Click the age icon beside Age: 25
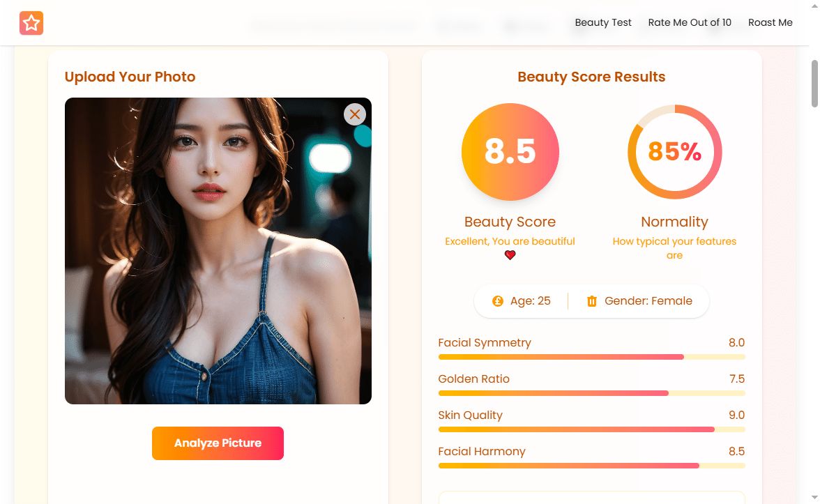Screen dimensions: 820x504 497,301
